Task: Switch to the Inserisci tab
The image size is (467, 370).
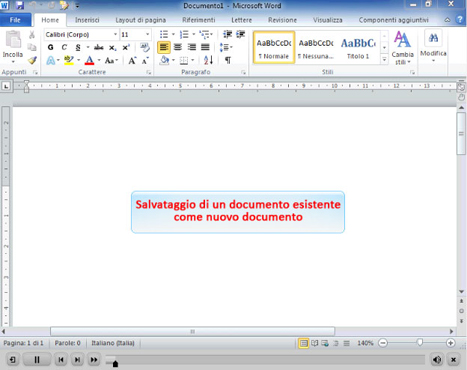Action: (87, 20)
